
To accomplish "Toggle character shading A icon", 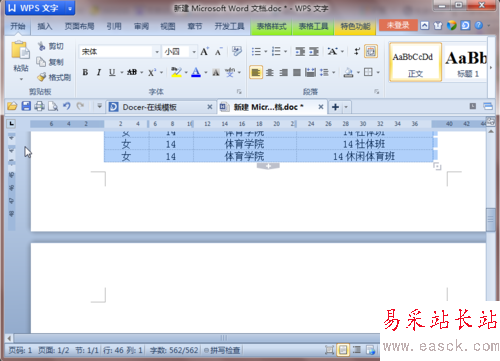I will click(216, 72).
